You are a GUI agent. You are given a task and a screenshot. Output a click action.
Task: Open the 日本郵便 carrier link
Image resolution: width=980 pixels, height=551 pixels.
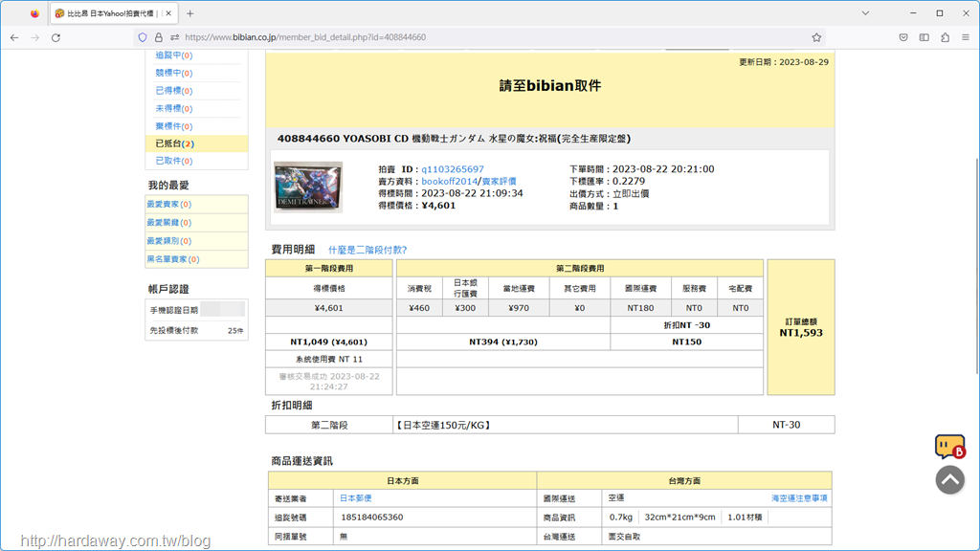point(356,497)
